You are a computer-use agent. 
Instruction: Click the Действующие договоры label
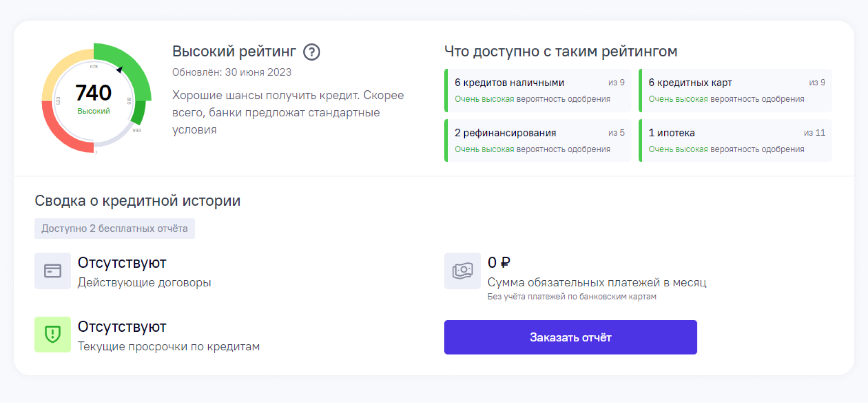[144, 282]
